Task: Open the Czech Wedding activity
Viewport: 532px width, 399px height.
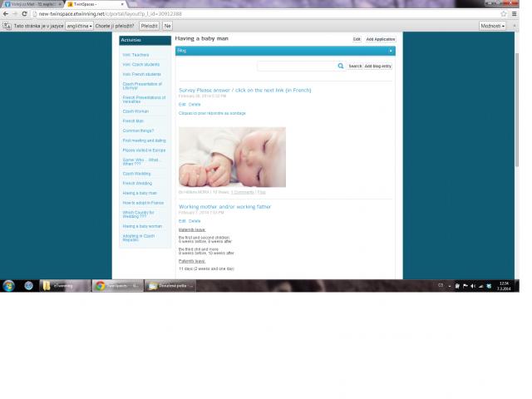Action: point(136,174)
